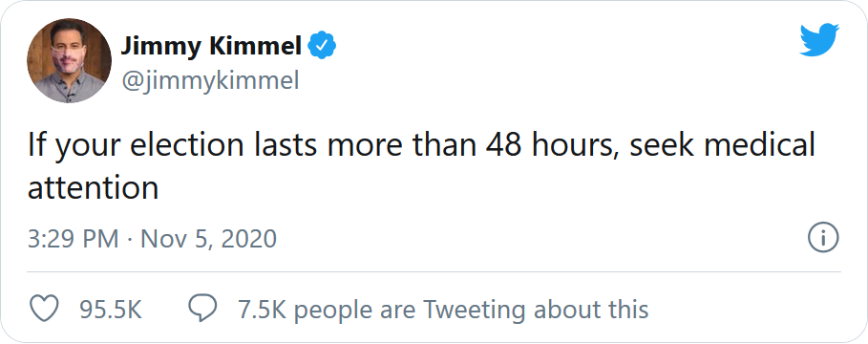Click the words 'If your election'
The image size is (868, 344).
[136, 146]
